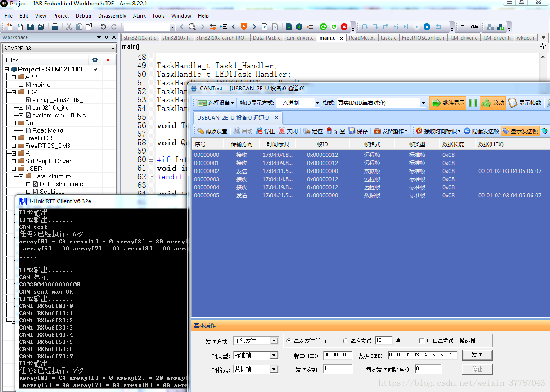
Task: Cut selection with the scissors icon
Action: tap(69, 27)
